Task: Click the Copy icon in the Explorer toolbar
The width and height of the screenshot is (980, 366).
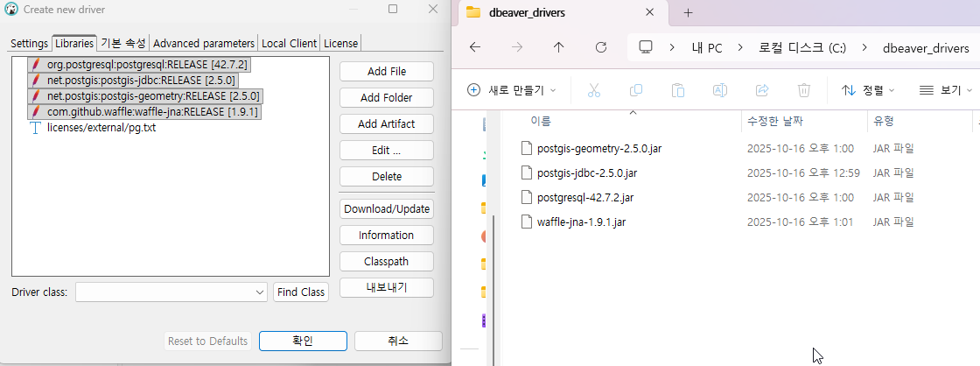Action: (635, 90)
